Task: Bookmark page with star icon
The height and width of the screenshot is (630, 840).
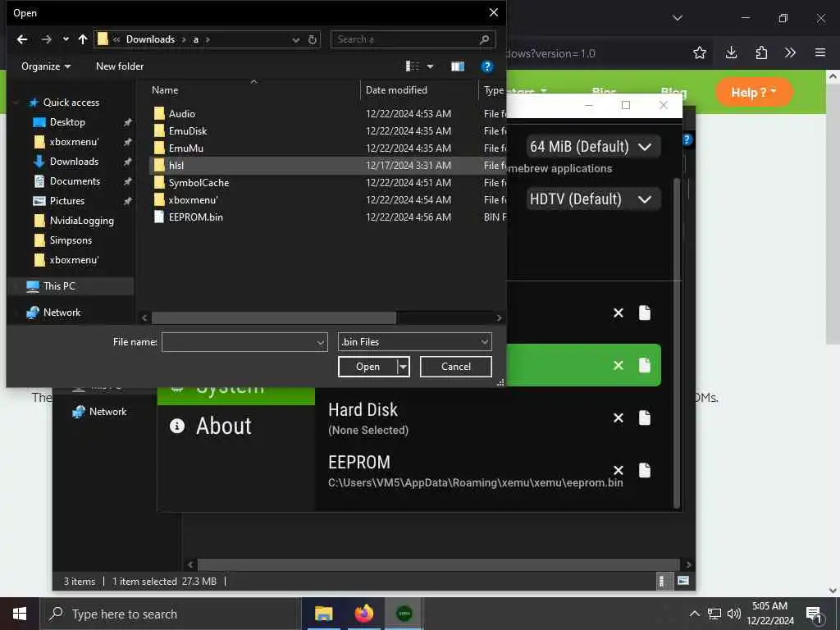Action: point(699,52)
